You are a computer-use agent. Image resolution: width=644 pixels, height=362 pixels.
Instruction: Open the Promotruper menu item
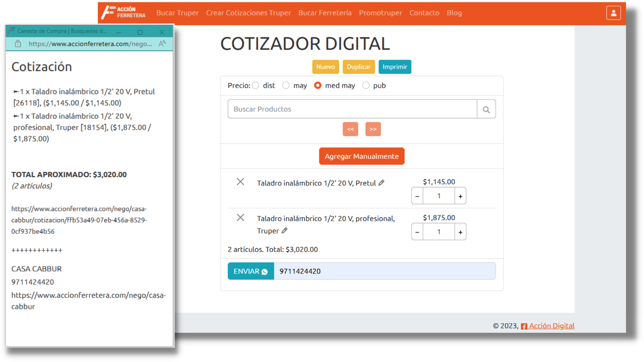click(x=380, y=13)
